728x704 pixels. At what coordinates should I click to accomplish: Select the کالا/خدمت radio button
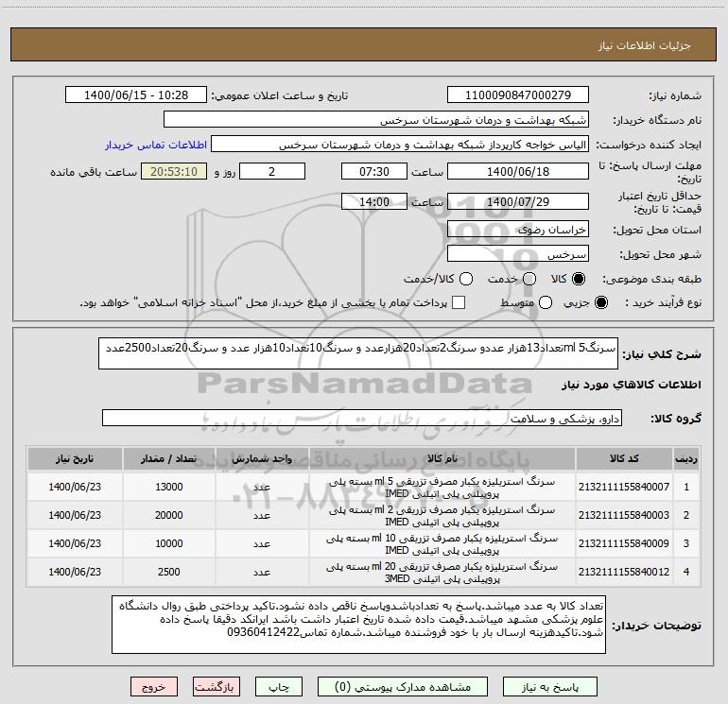(466, 279)
